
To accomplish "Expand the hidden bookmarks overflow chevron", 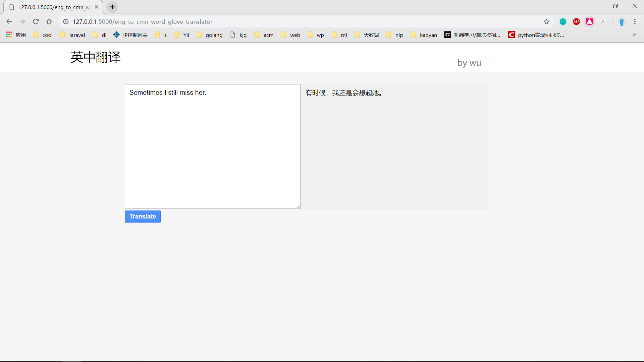I will click(634, 35).
